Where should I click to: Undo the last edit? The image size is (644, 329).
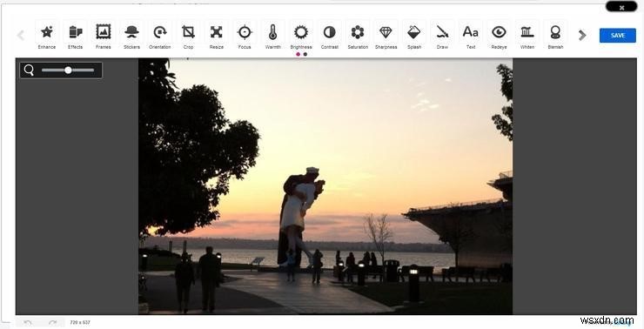point(28,323)
